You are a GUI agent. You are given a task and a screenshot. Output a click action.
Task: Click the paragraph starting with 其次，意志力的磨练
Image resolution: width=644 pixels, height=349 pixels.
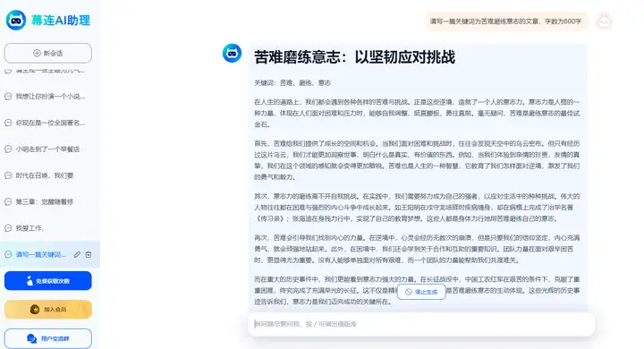tap(417, 208)
